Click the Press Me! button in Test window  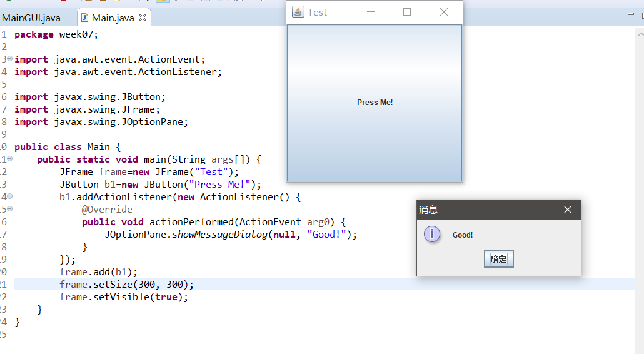coord(375,103)
